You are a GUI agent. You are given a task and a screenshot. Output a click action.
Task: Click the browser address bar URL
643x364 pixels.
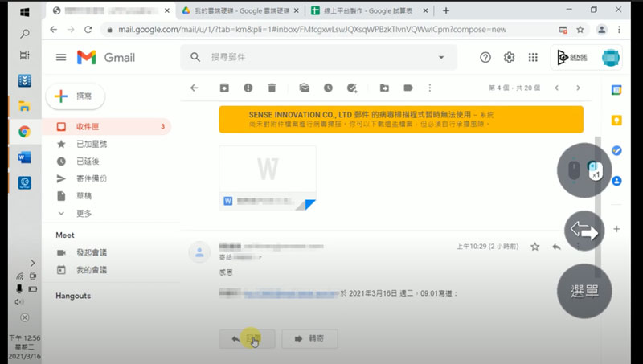tap(312, 30)
